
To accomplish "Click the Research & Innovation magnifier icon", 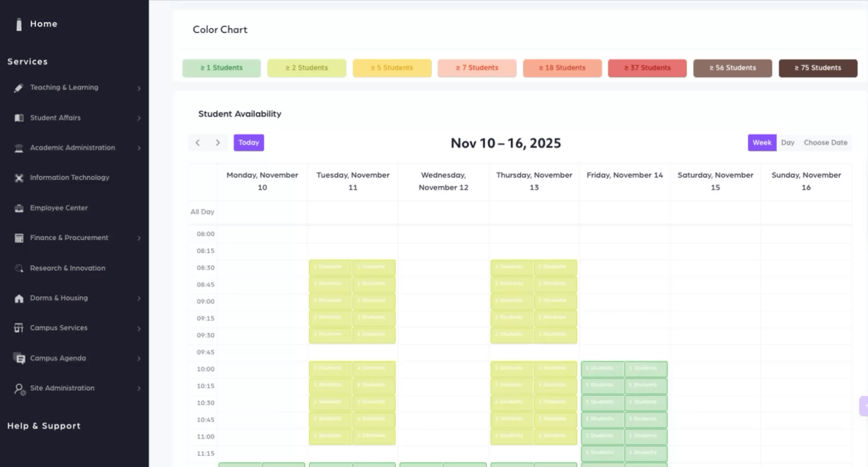I will tap(19, 268).
